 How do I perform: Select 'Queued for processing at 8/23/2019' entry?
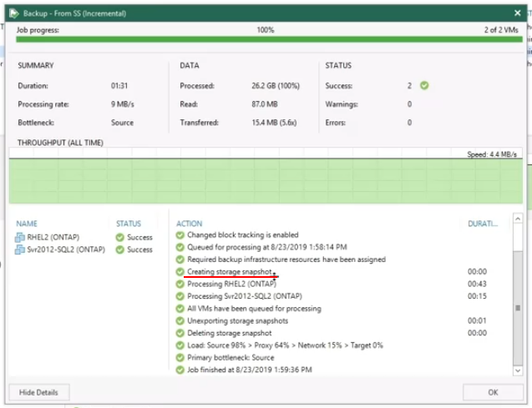267,247
